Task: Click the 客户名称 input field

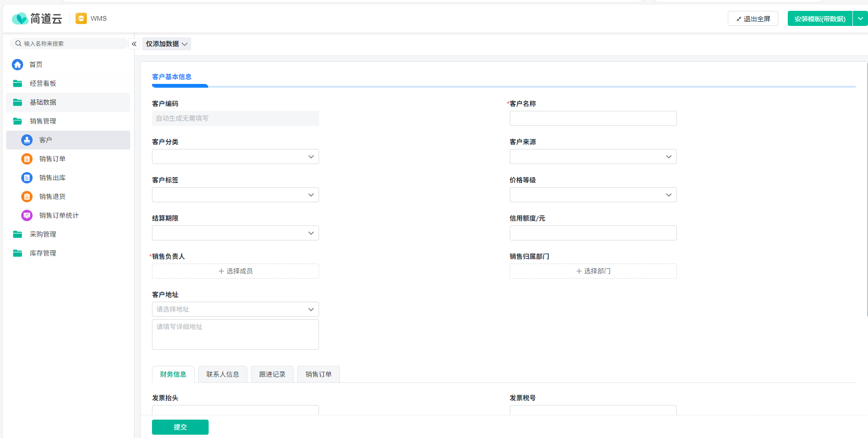Action: [x=593, y=118]
